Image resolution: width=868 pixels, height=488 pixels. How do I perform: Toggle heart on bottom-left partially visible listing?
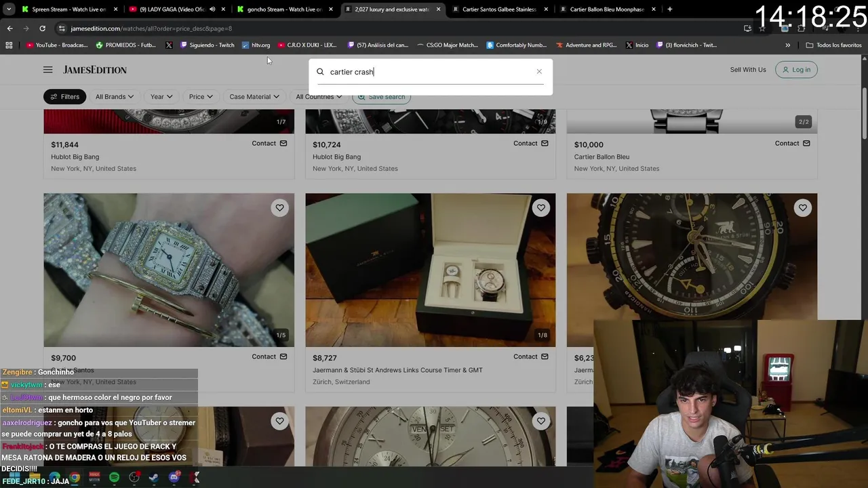[x=279, y=421]
